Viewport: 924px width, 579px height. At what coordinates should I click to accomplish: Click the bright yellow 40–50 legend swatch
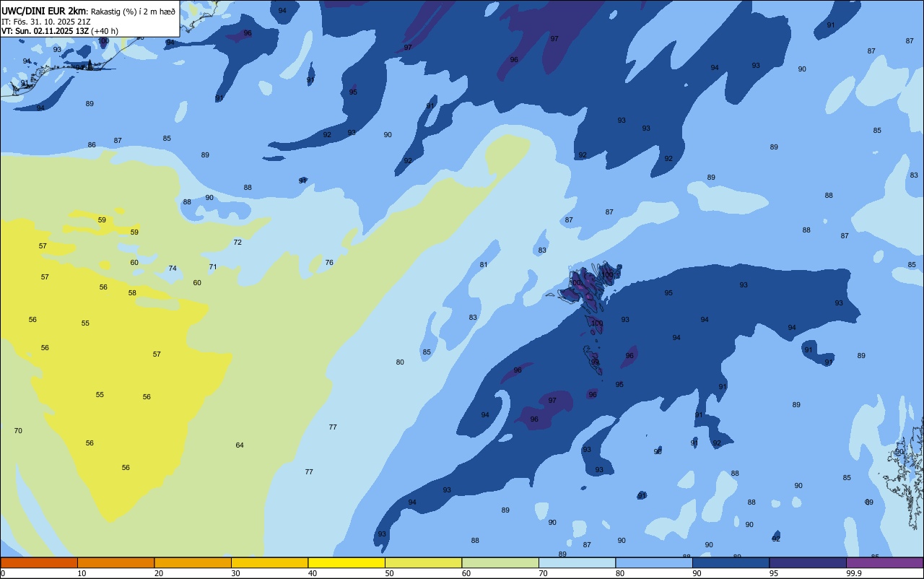point(346,562)
